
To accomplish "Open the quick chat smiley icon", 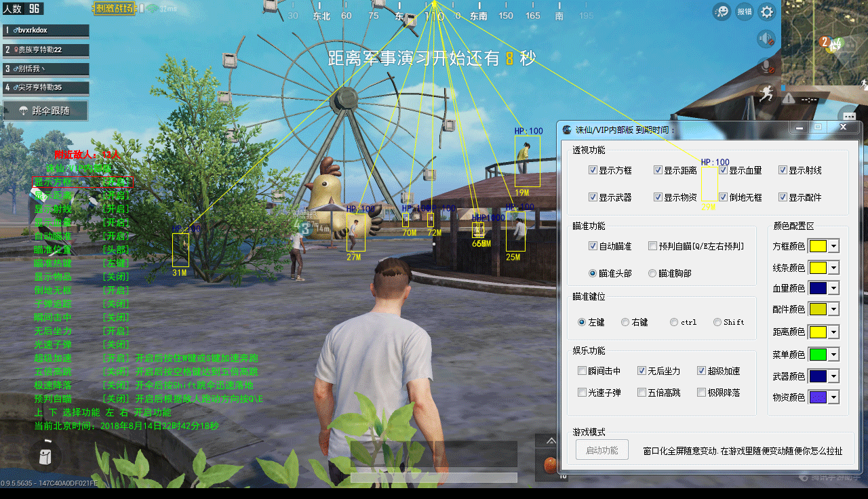I will pyautogui.click(x=722, y=11).
